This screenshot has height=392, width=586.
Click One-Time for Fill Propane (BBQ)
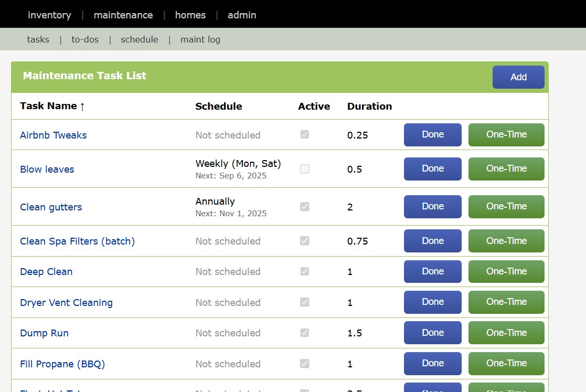coord(506,363)
